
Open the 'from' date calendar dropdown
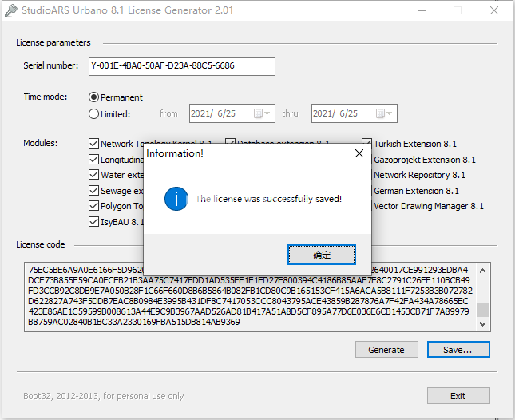[262, 113]
